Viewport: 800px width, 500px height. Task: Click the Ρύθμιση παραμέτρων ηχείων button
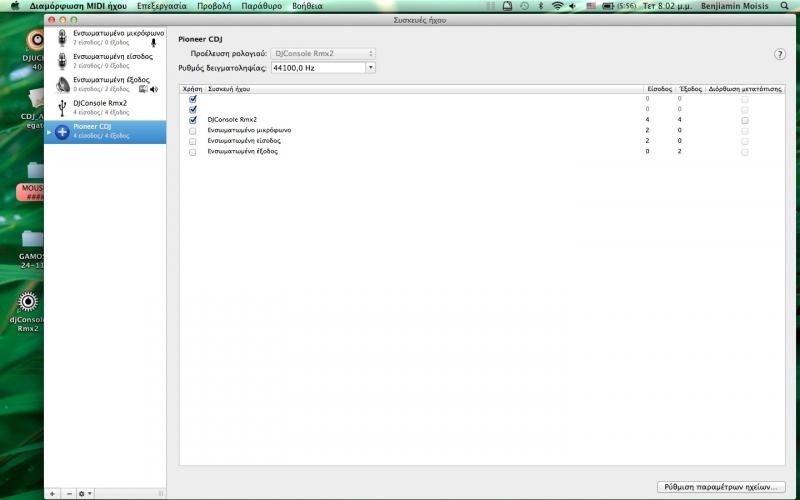point(717,487)
